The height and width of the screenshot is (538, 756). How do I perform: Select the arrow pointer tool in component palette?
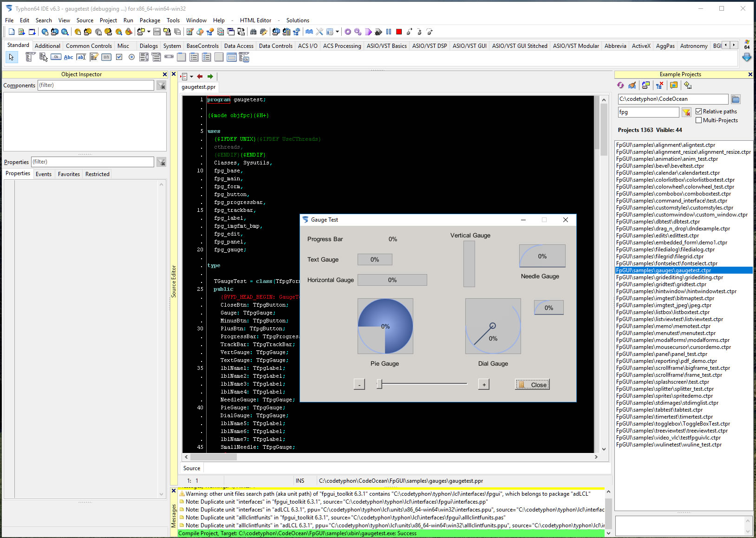tap(11, 57)
